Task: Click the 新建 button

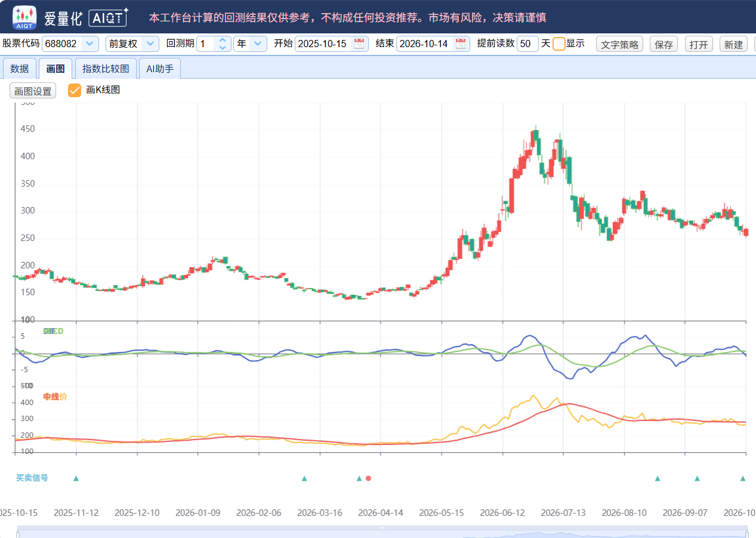Action: [733, 44]
